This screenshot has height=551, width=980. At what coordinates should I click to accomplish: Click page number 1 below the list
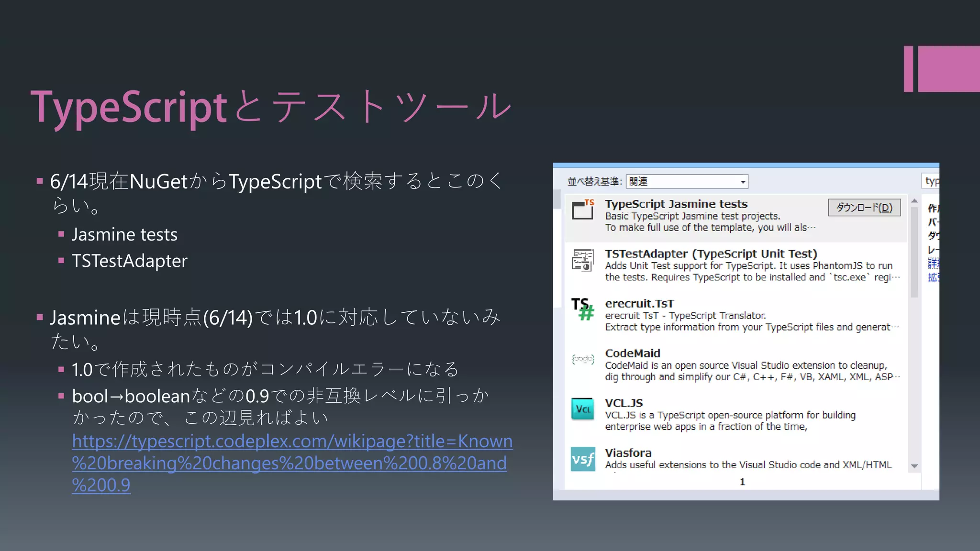[742, 482]
